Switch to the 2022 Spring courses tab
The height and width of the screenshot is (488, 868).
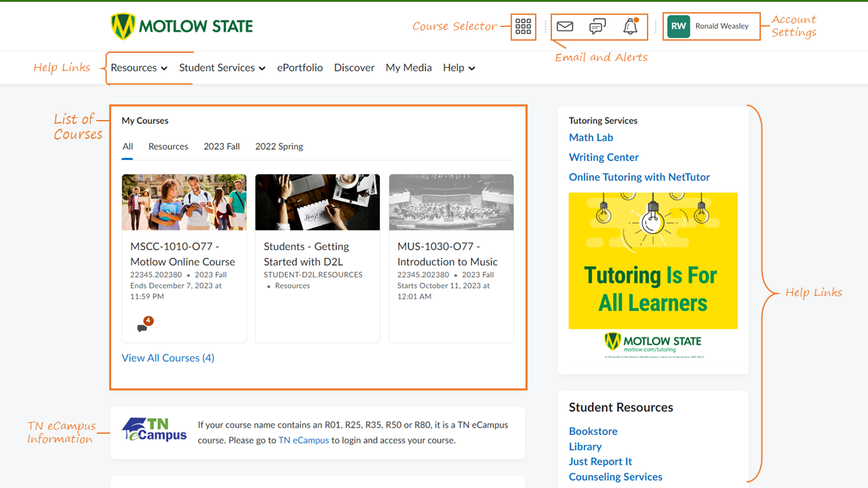click(x=278, y=146)
